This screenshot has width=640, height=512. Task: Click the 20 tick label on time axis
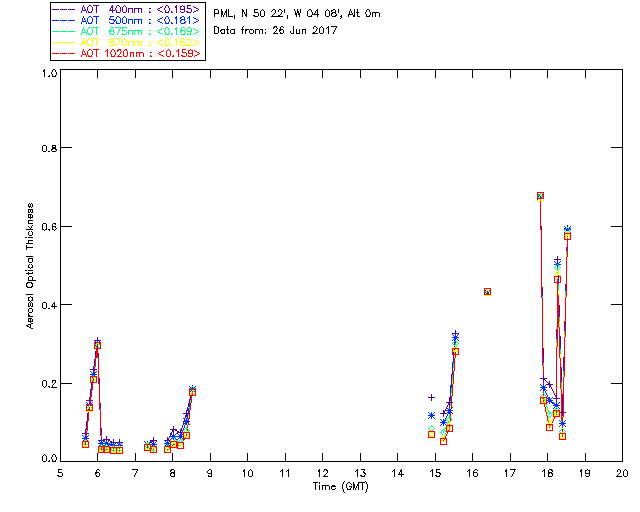pos(621,472)
